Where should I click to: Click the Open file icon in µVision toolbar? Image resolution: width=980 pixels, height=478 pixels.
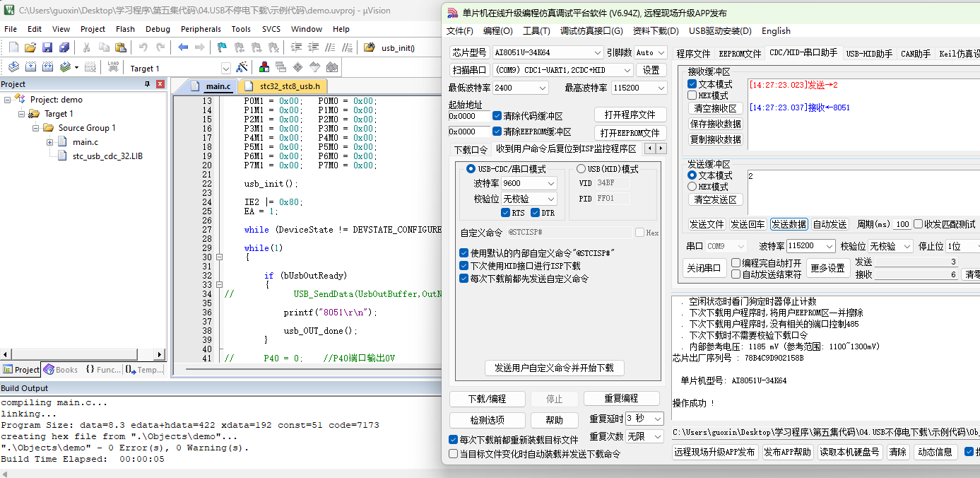[x=30, y=47]
